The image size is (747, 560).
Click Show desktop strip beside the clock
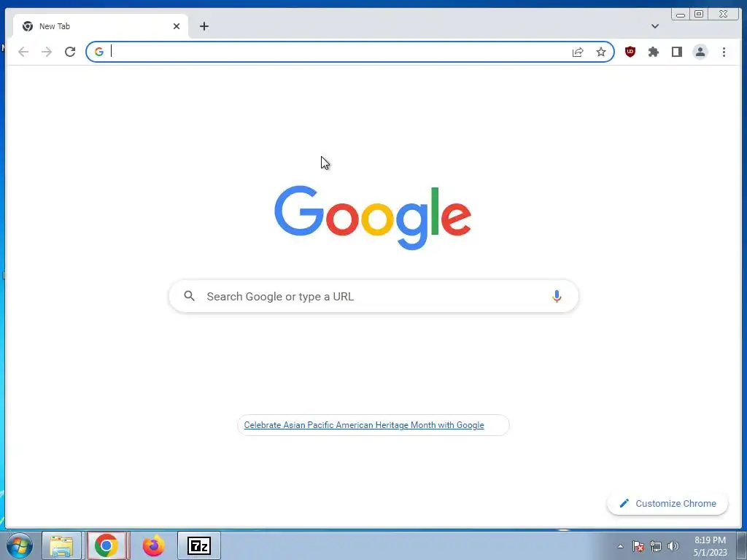click(x=742, y=545)
